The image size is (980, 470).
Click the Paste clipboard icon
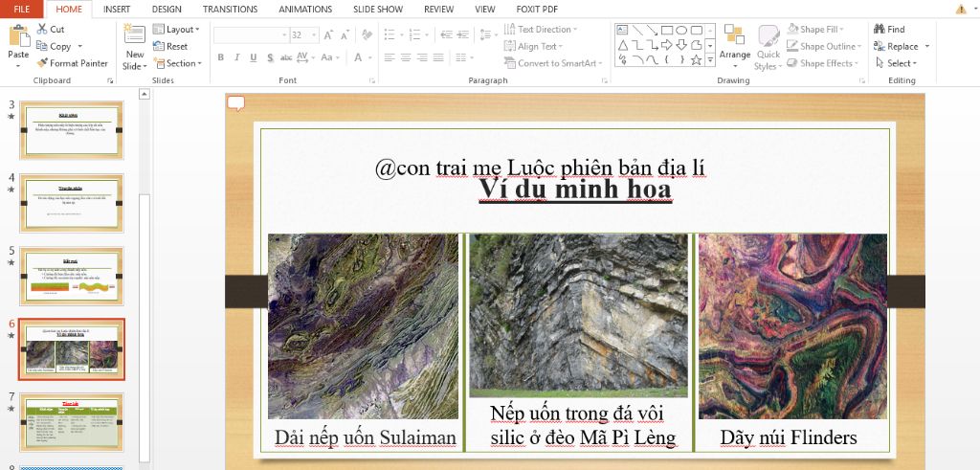pyautogui.click(x=19, y=36)
